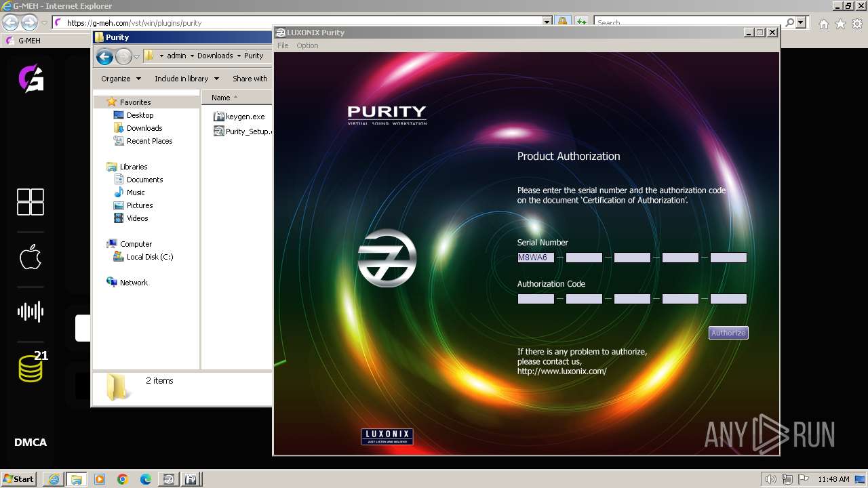Launch Microsoft Edge from the taskbar

[146, 479]
